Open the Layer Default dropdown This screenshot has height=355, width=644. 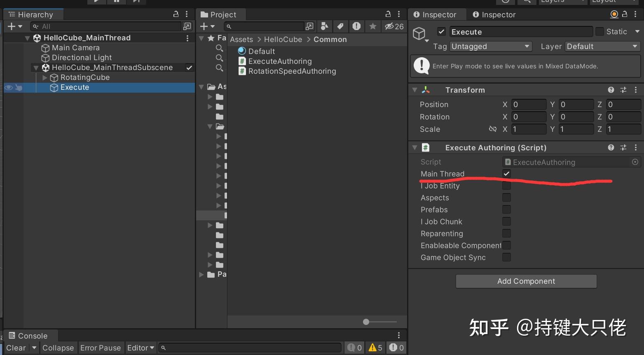click(x=602, y=46)
